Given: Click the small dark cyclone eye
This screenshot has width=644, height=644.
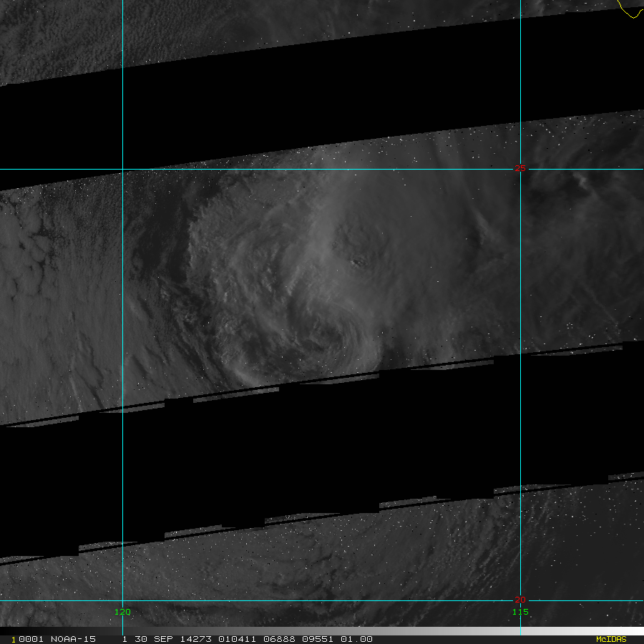Looking at the screenshot, I should point(358,262).
